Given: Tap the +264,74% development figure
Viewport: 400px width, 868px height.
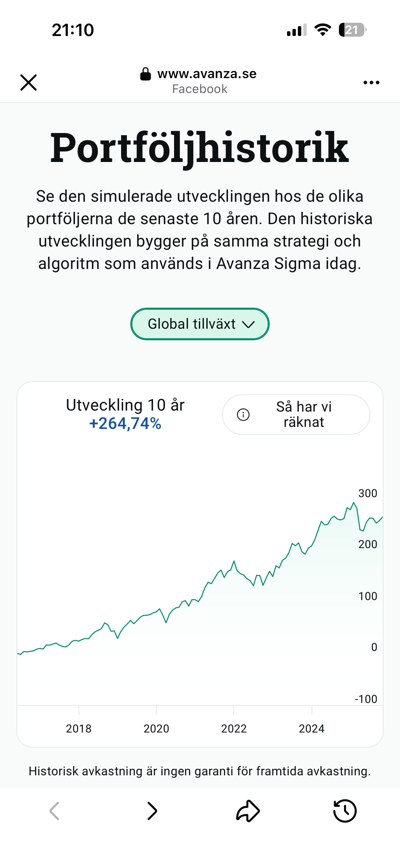Looking at the screenshot, I should 125,423.
